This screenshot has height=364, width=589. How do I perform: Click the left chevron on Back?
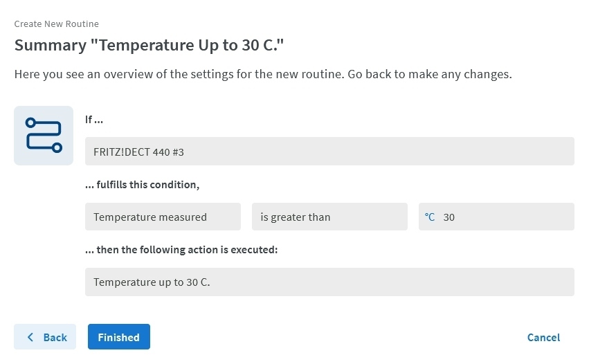click(30, 337)
